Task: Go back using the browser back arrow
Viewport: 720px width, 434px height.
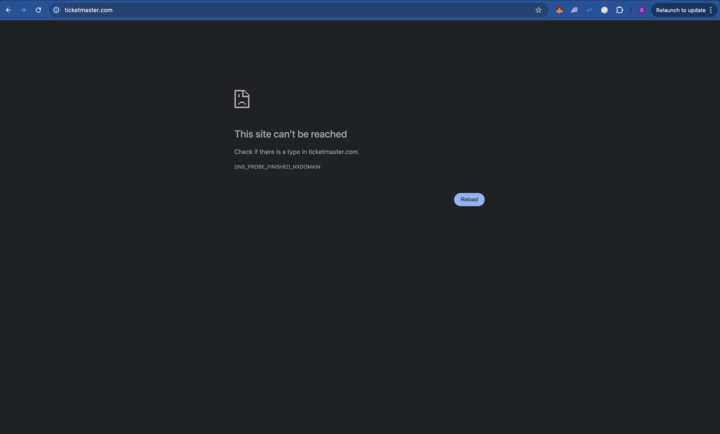Action: tap(8, 10)
